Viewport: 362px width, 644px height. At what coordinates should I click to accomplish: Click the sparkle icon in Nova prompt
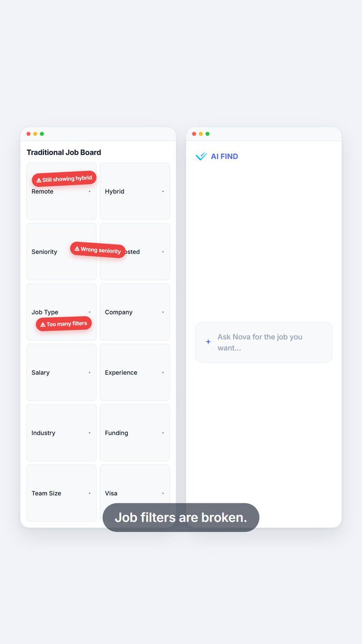coord(208,342)
